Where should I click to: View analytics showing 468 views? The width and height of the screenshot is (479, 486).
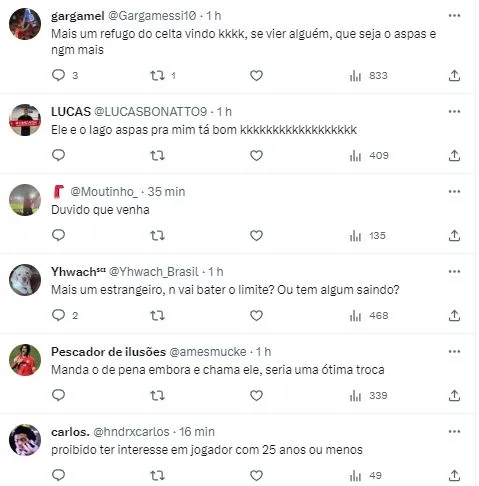tap(356, 316)
